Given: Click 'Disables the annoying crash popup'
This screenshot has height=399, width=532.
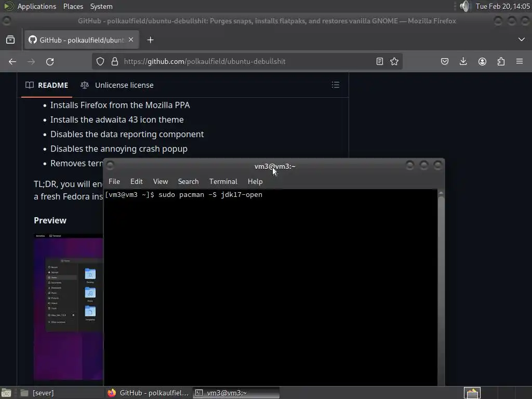Looking at the screenshot, I should [119, 149].
